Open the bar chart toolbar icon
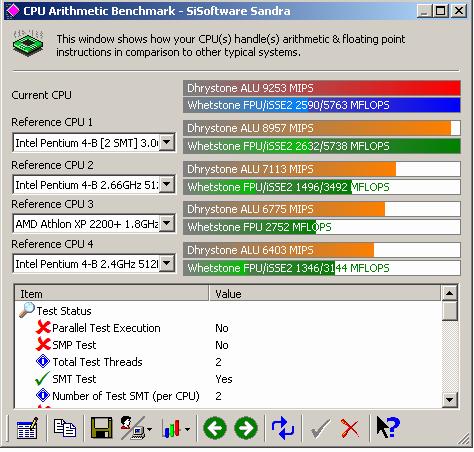This screenshot has width=474, height=452. pyautogui.click(x=172, y=428)
